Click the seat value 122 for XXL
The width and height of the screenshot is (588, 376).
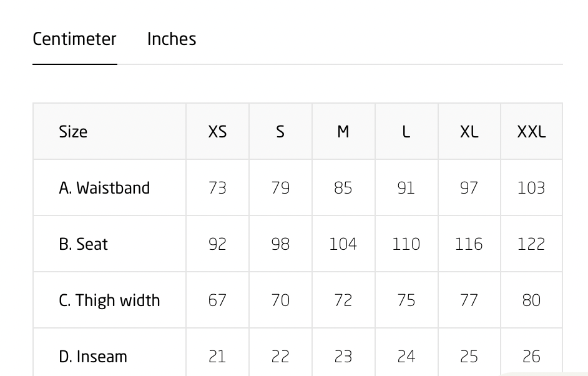click(x=531, y=244)
